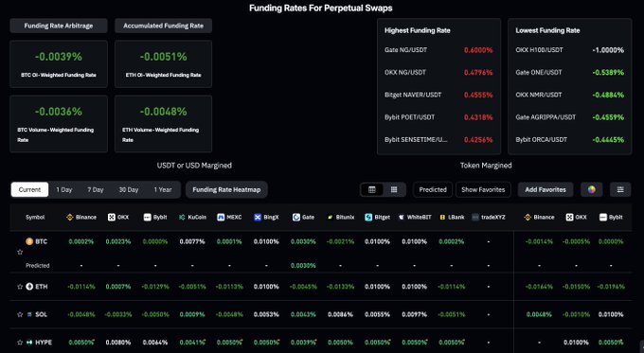Image resolution: width=644 pixels, height=353 pixels.
Task: Click the Ethereum coin icon in ETH row
Action: pyautogui.click(x=29, y=287)
